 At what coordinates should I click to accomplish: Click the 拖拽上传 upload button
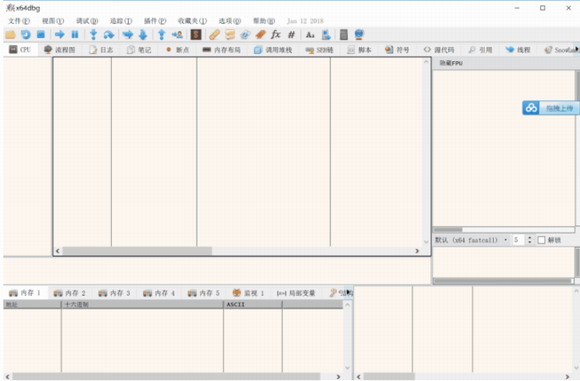(x=559, y=108)
